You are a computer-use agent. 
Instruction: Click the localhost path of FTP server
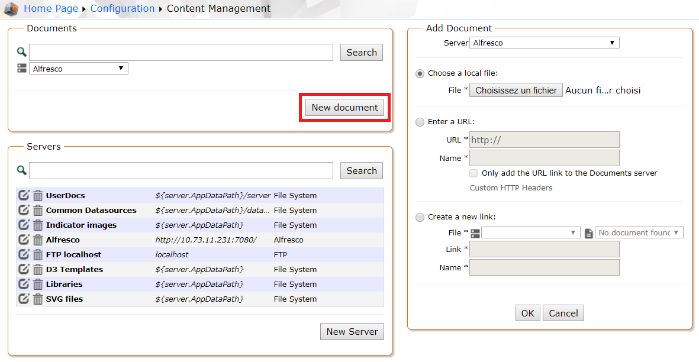172,255
